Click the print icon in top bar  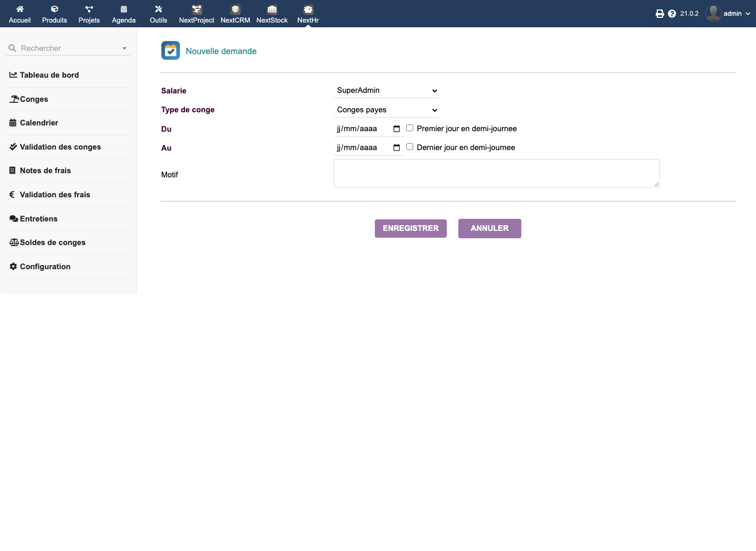[660, 14]
